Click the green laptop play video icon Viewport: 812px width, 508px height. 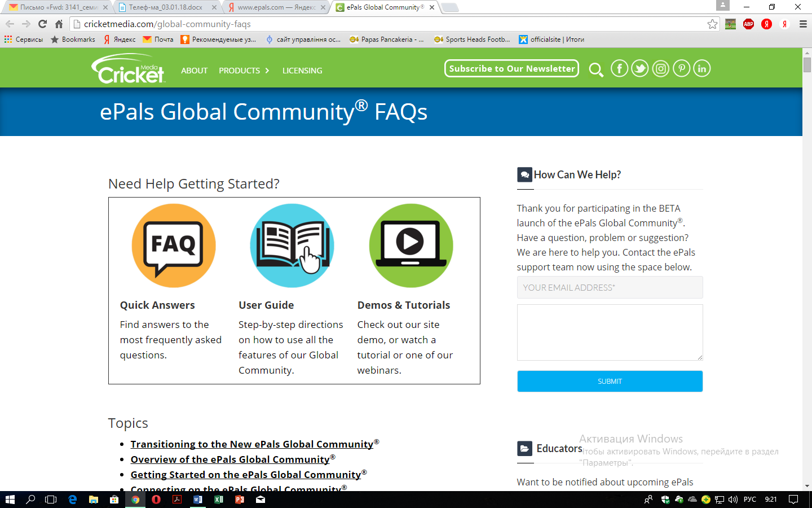(x=411, y=246)
